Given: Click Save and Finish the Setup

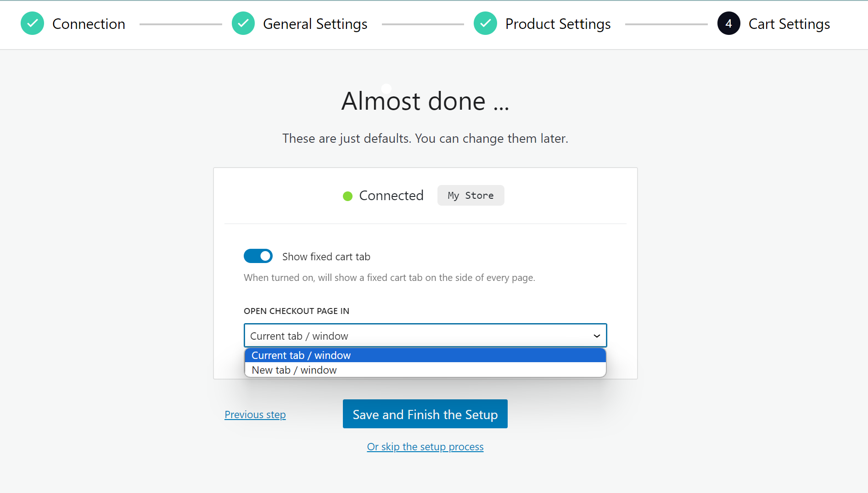Looking at the screenshot, I should [x=425, y=414].
